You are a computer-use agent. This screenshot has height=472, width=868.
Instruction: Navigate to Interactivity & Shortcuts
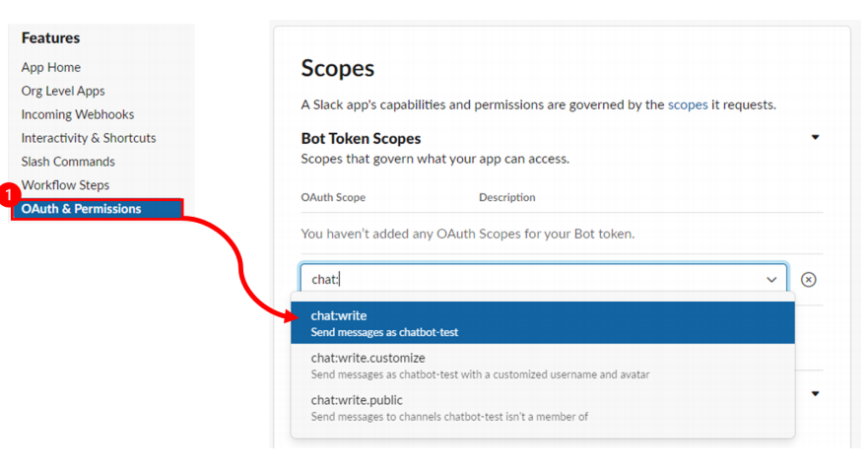pos(89,138)
